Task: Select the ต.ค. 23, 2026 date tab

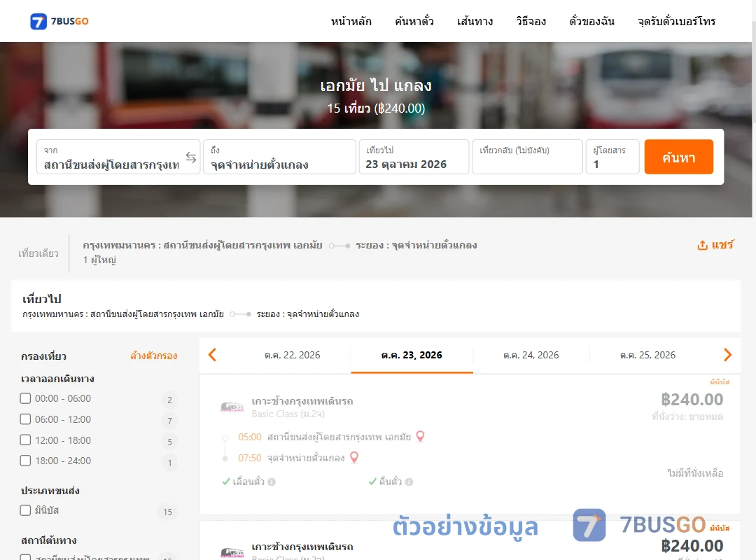Action: pyautogui.click(x=412, y=356)
